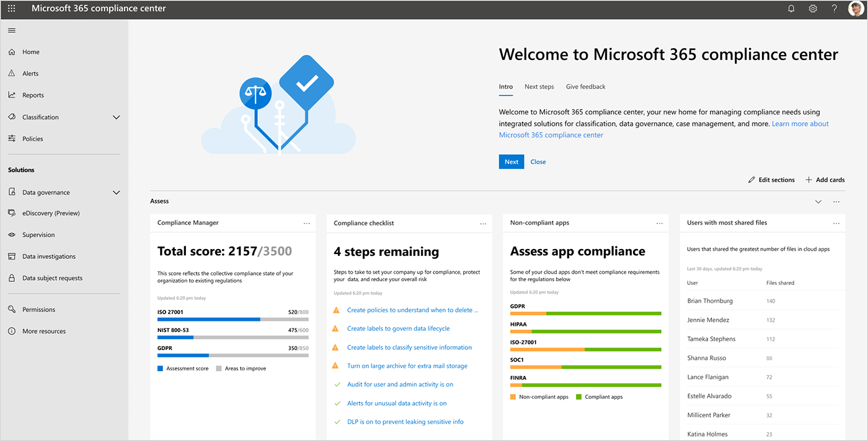Open the Create labels to govern data lifecycle link

tap(397, 328)
